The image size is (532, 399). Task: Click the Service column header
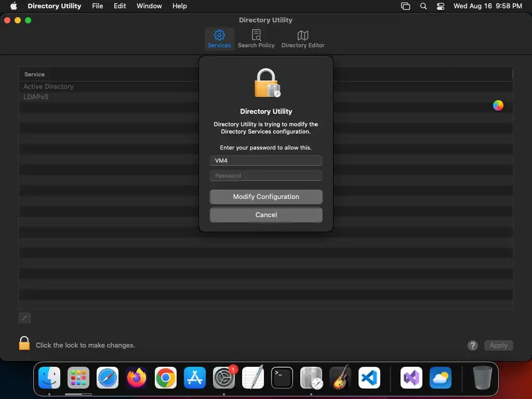coord(34,74)
